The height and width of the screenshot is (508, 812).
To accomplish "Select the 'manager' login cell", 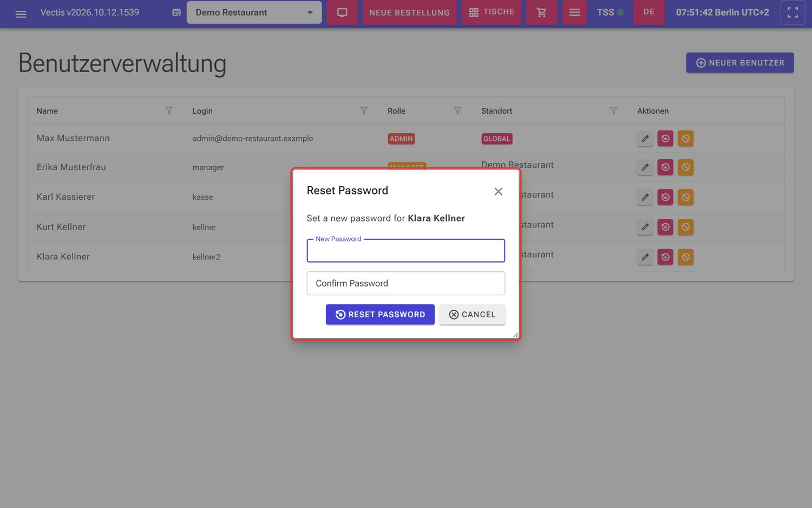I will click(x=208, y=167).
